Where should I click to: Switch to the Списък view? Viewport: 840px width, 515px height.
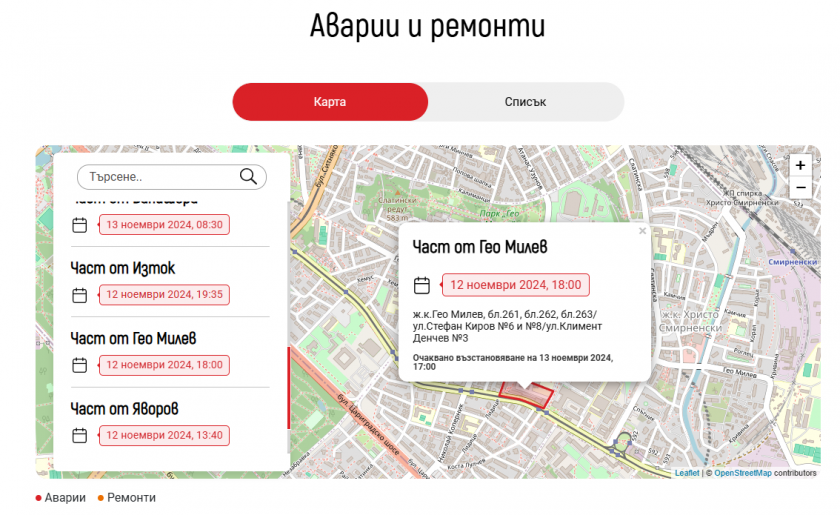(525, 102)
